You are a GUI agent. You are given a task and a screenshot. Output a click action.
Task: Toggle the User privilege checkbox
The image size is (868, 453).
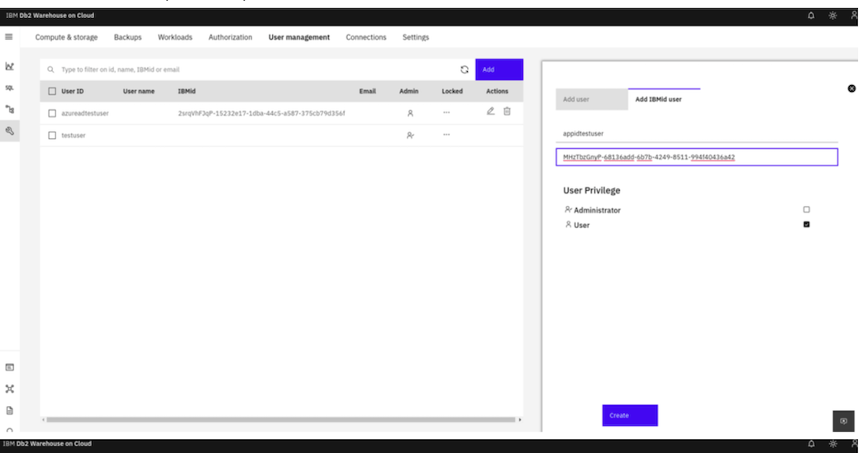[807, 224]
